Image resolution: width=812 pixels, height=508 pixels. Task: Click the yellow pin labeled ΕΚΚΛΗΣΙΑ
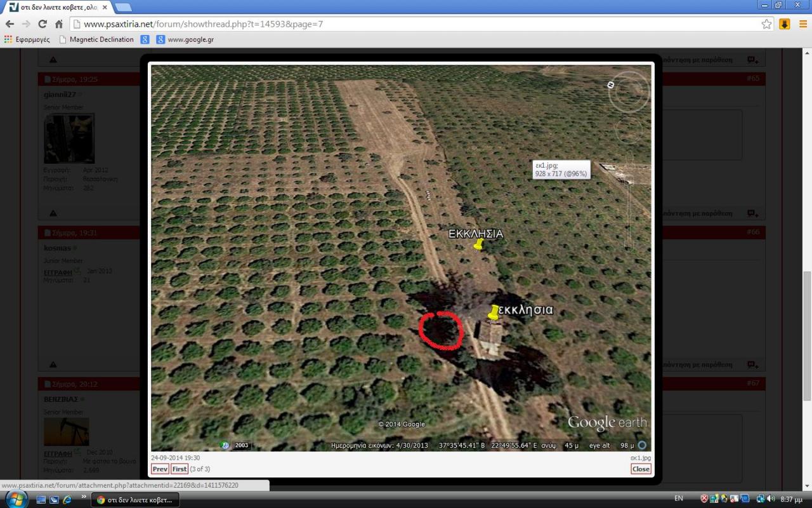(x=478, y=244)
